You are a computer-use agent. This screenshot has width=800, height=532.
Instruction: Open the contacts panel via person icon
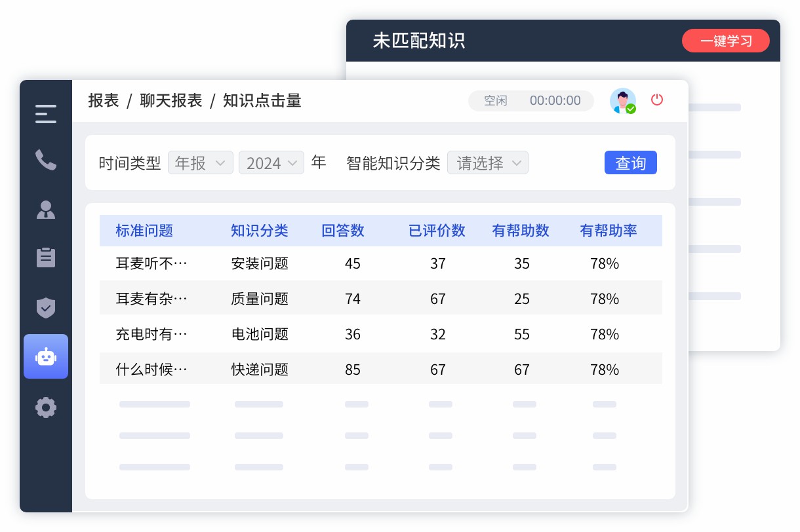click(x=45, y=209)
